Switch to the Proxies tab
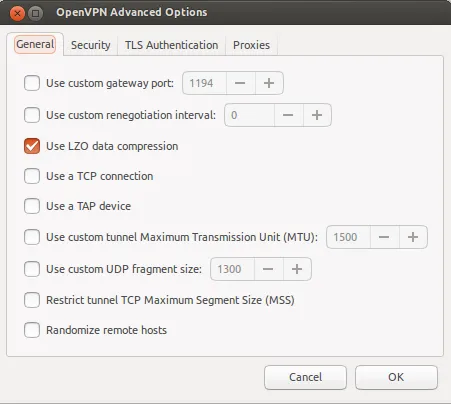This screenshot has height=404, width=451. (252, 45)
